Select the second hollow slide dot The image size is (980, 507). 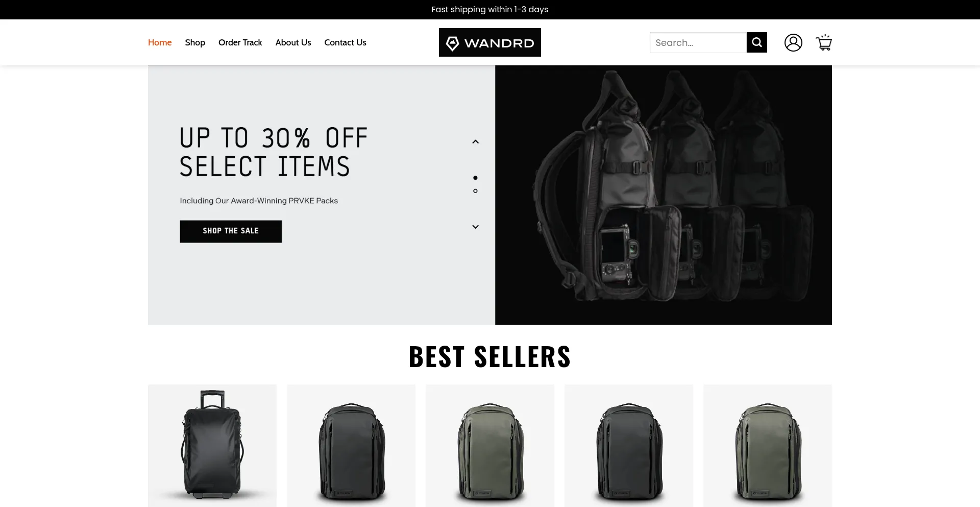pyautogui.click(x=475, y=191)
